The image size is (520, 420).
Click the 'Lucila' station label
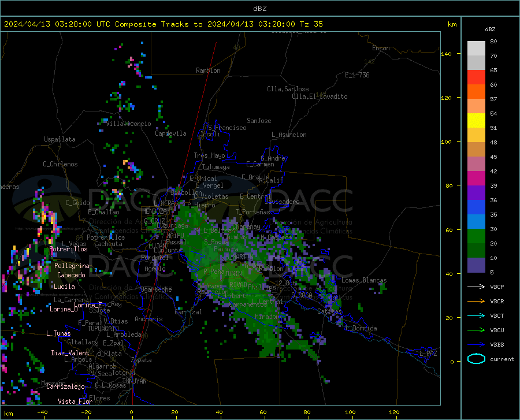coord(64,287)
